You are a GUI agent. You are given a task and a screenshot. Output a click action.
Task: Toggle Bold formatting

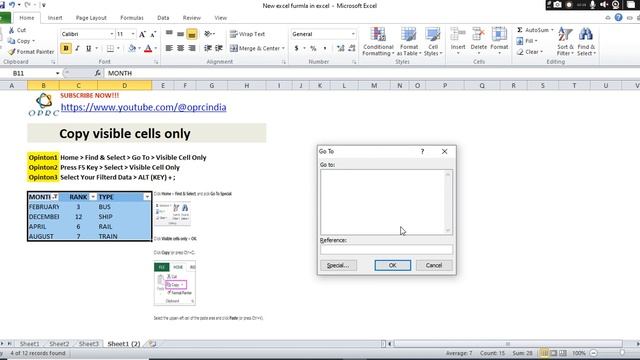[x=66, y=48]
